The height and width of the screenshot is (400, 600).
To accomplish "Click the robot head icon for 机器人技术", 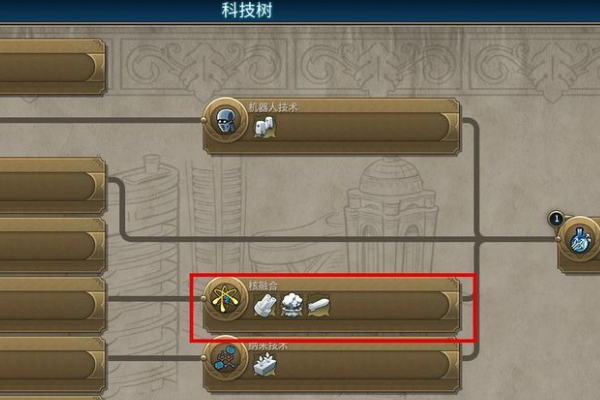I will pos(225,120).
